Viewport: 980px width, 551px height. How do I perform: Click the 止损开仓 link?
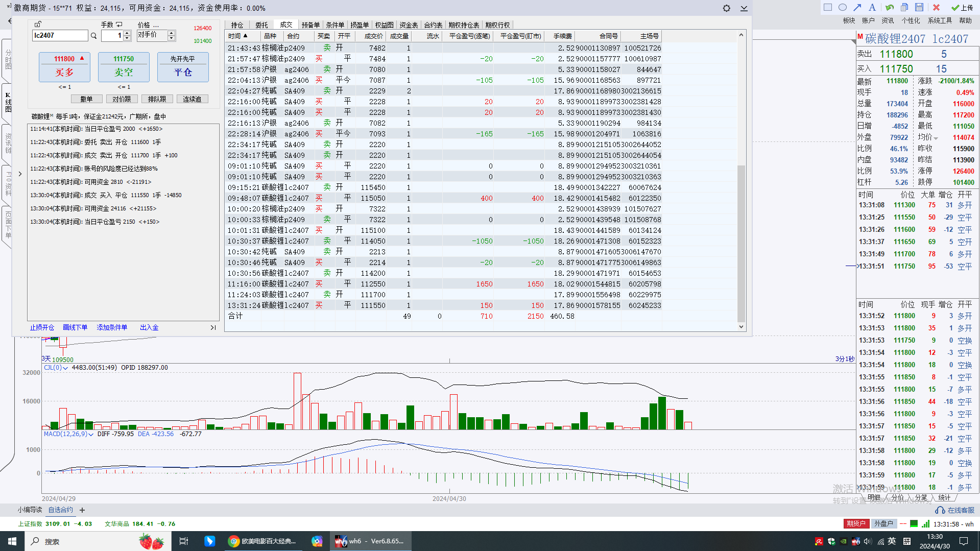coord(42,328)
